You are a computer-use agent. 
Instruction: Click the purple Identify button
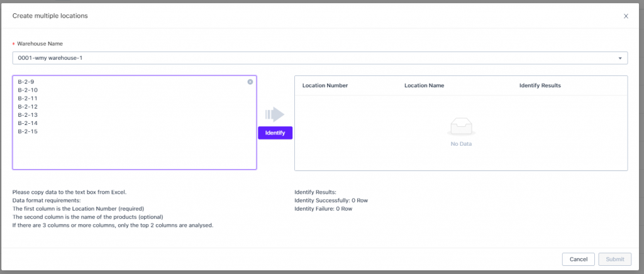[275, 133]
